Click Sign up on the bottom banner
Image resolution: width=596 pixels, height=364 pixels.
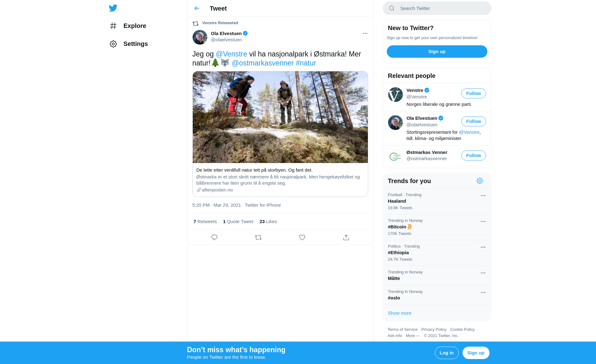pyautogui.click(x=476, y=353)
